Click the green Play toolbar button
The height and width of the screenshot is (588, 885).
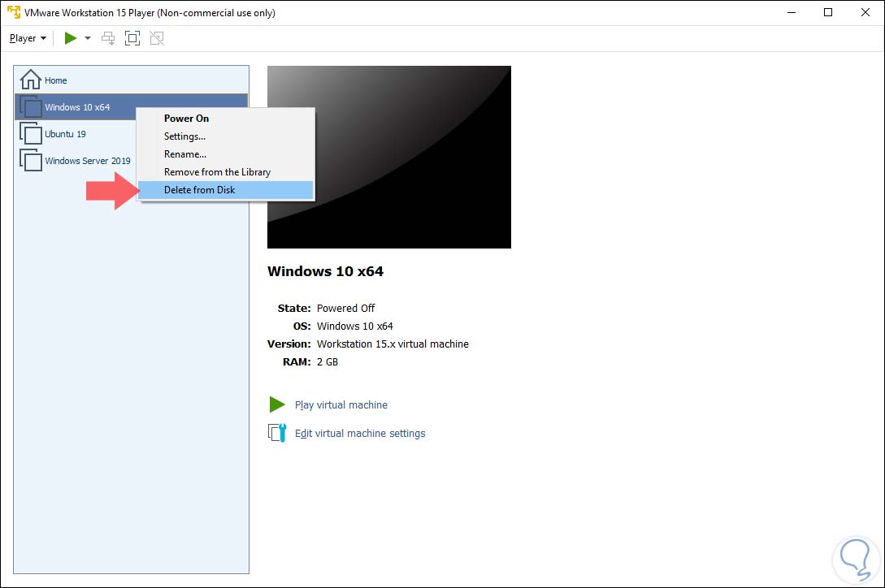[71, 38]
